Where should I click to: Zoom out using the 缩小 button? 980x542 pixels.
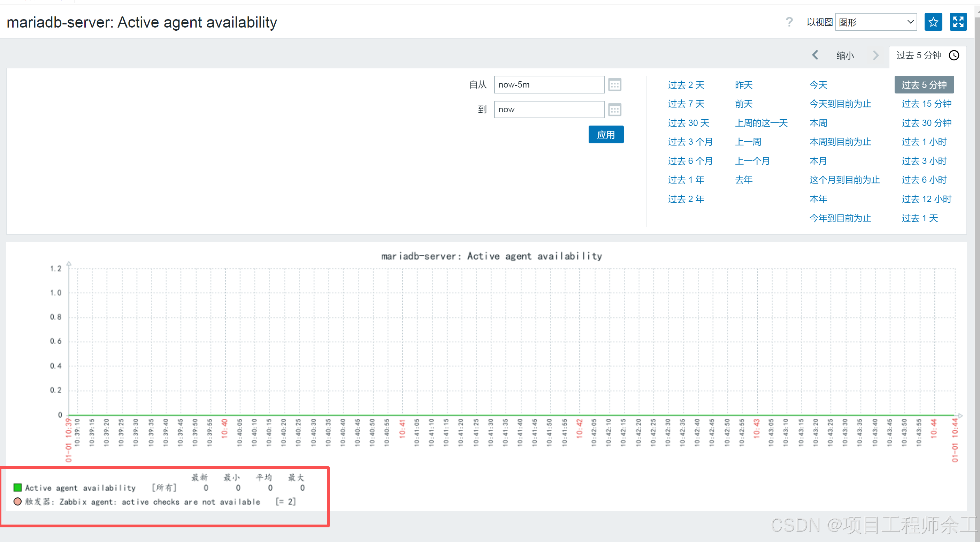pos(845,55)
